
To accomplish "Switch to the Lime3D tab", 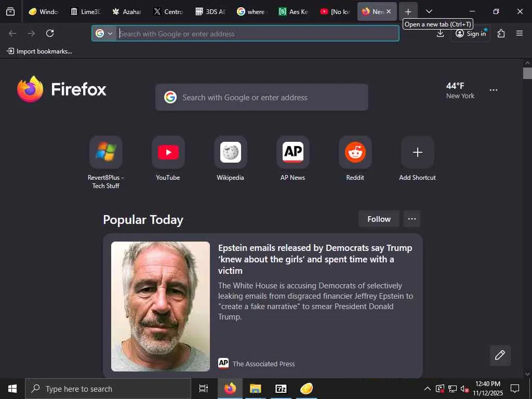I will tap(86, 11).
